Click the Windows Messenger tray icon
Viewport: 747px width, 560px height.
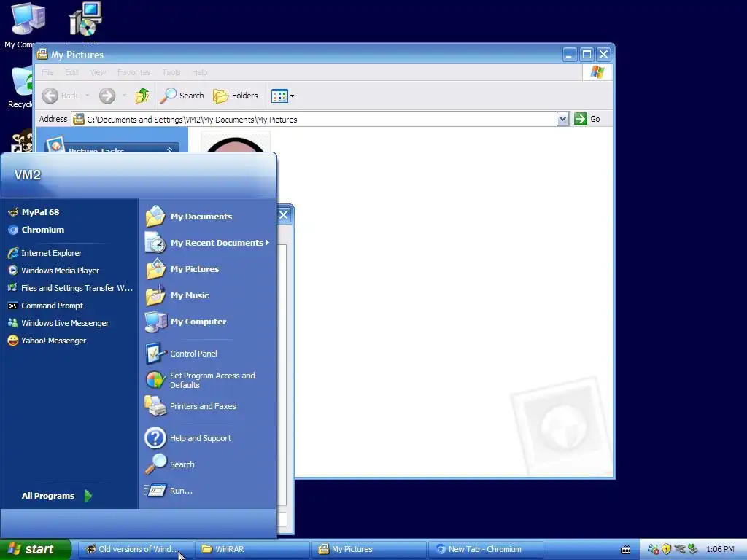653,550
